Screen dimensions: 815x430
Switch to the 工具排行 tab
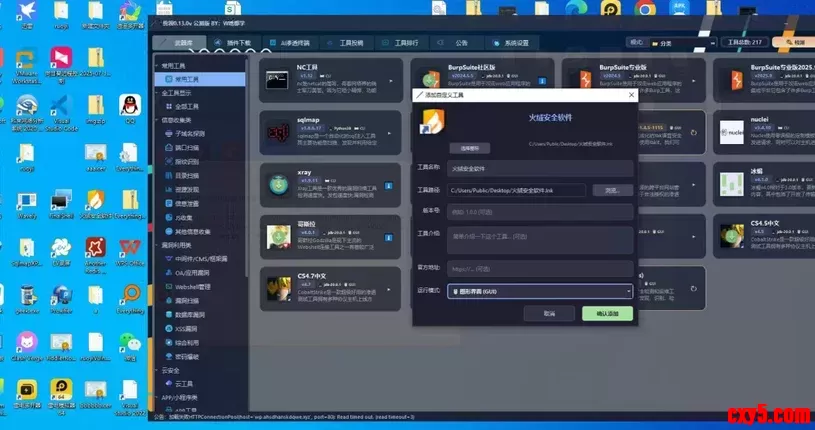click(x=406, y=43)
